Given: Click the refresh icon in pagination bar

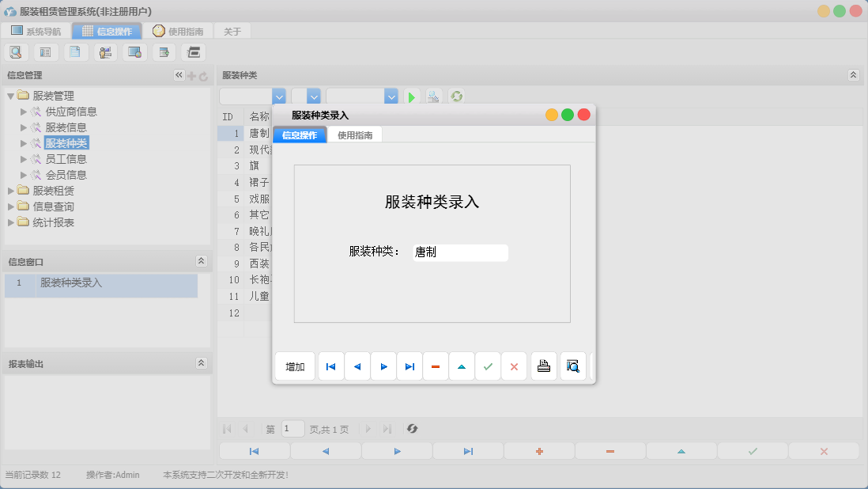Looking at the screenshot, I should tap(412, 429).
